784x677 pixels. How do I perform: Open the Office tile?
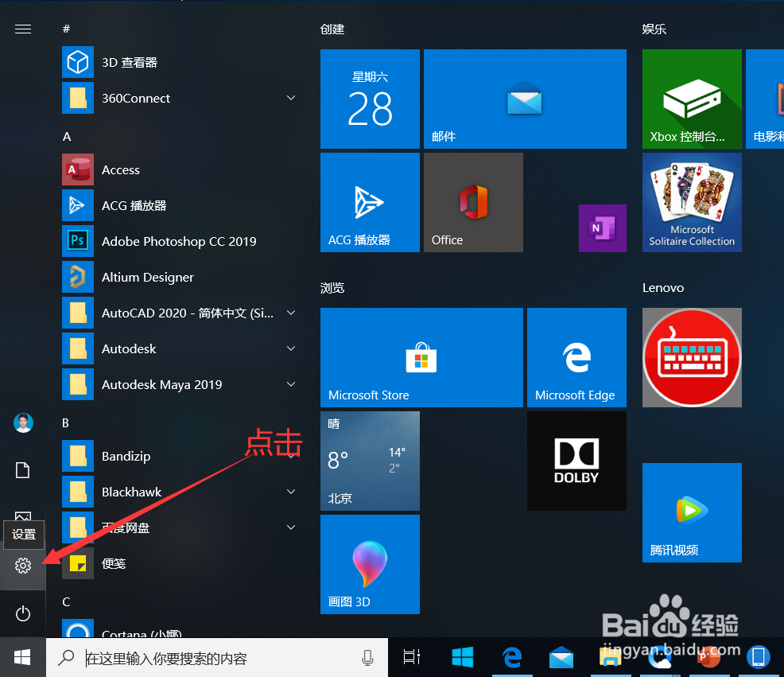click(x=473, y=202)
